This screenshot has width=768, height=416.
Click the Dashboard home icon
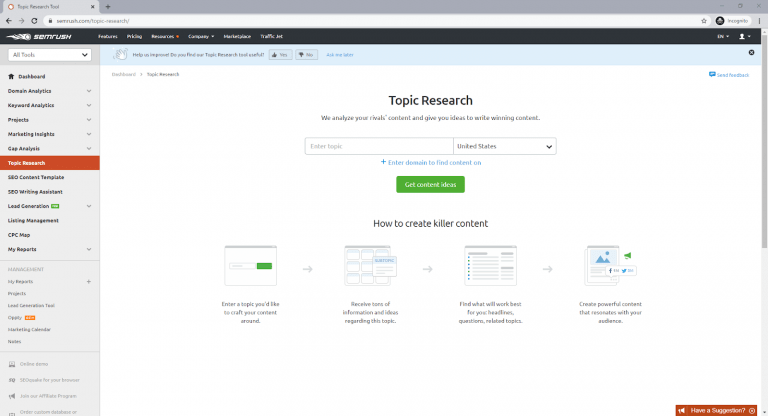coord(11,76)
